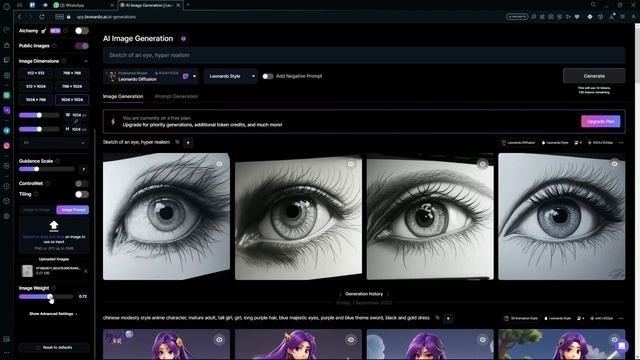Click help icon next to AI Image Generation

click(x=183, y=39)
